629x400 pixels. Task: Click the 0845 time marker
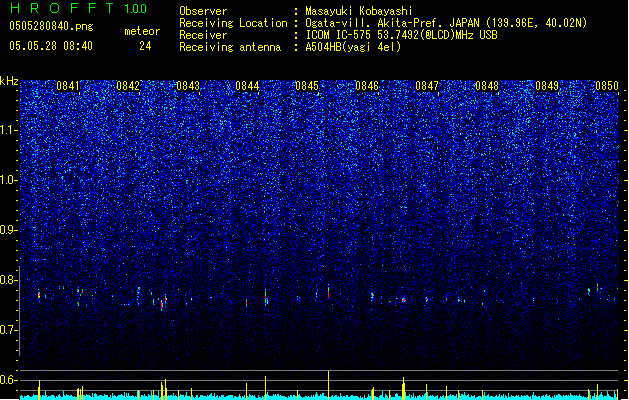coord(307,86)
